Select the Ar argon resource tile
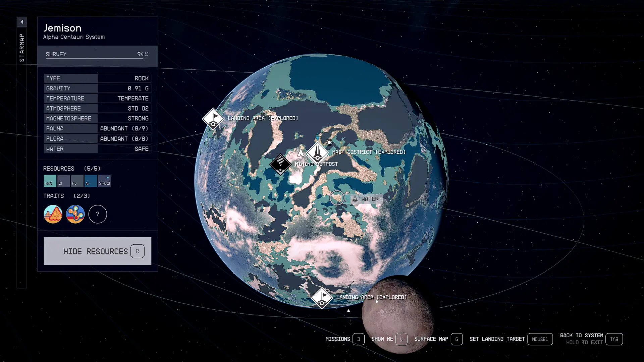Screen dimensions: 644x362 [x=91, y=181]
